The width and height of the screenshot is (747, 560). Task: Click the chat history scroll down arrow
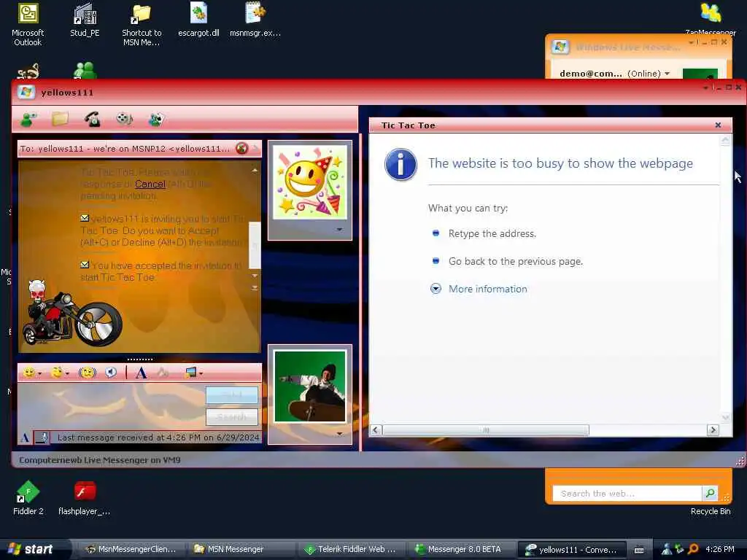point(255,276)
